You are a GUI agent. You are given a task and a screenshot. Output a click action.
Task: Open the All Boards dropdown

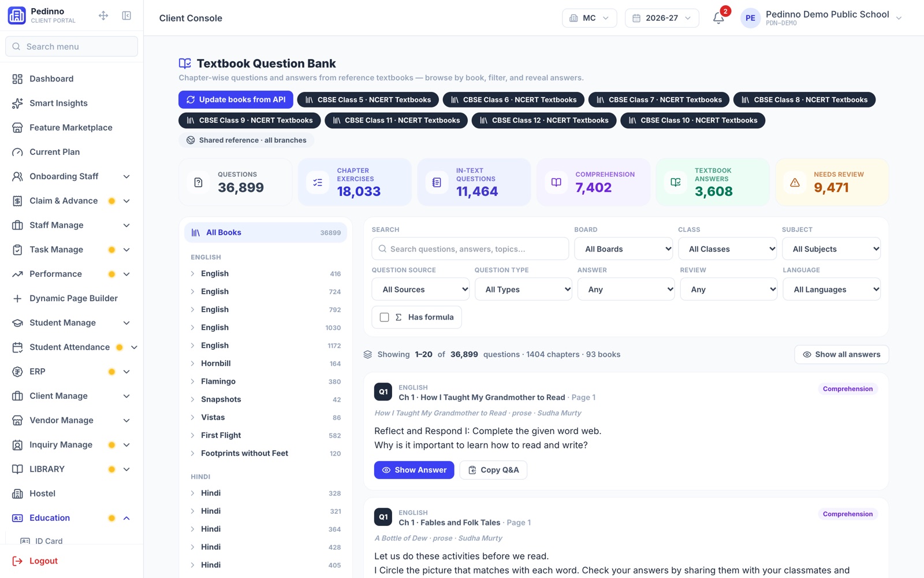(624, 249)
